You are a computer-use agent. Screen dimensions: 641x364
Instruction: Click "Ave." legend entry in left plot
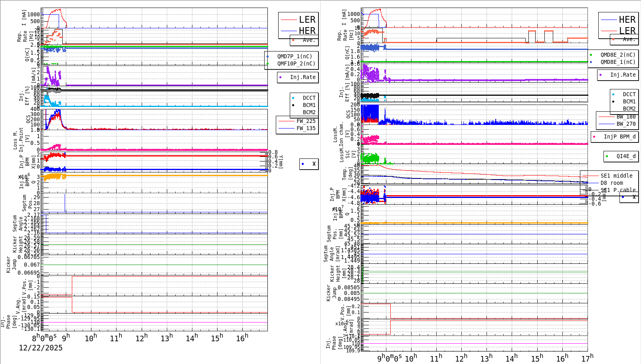coord(309,40)
